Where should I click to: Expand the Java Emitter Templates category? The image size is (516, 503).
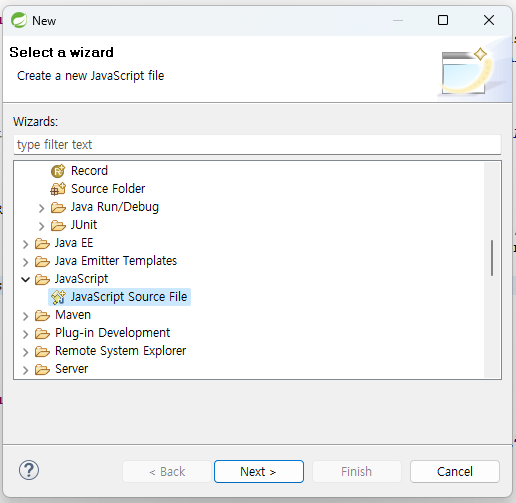[25, 262]
